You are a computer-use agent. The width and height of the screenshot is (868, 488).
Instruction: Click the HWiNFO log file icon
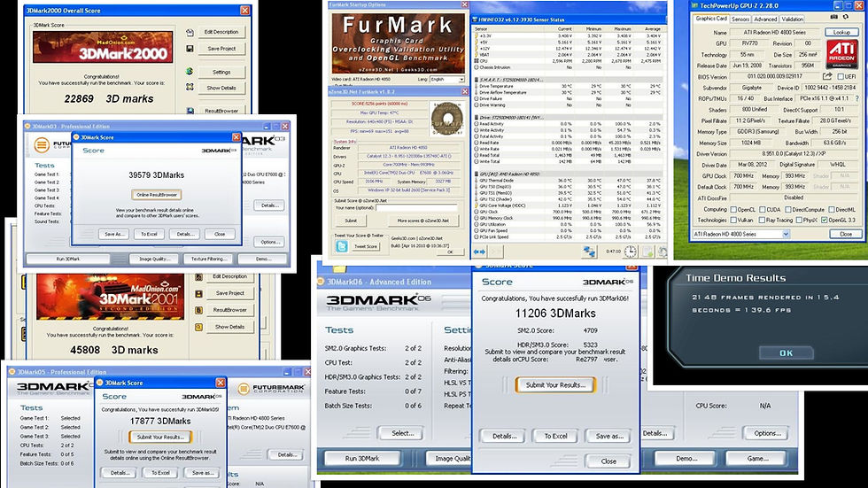tap(647, 252)
